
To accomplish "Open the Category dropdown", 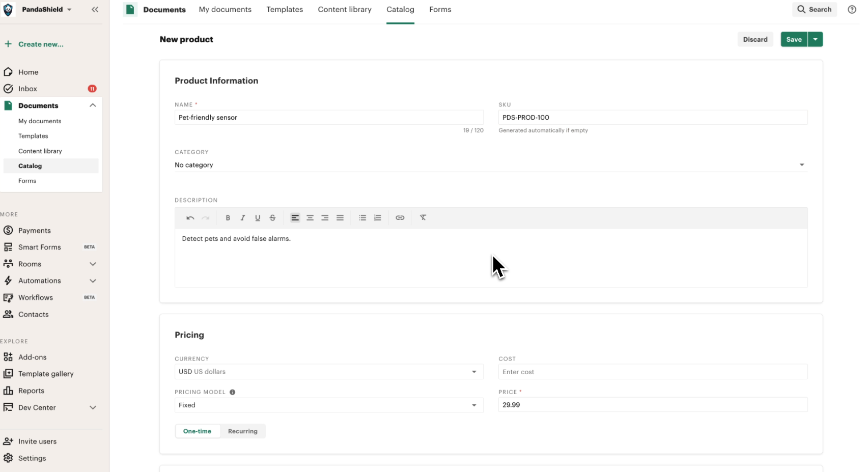I will [491, 165].
